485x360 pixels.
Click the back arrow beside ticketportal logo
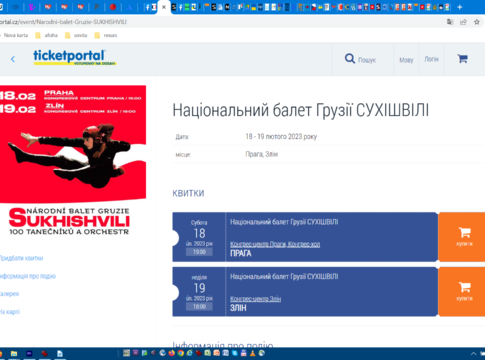click(x=13, y=59)
